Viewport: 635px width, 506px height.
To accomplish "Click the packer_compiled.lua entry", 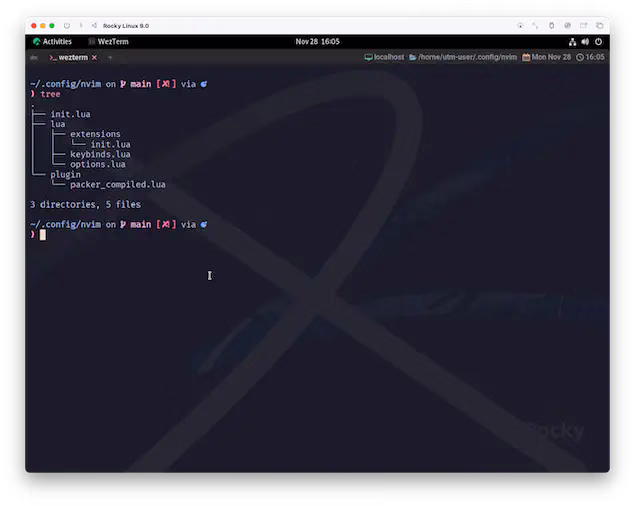I will tap(118, 184).
